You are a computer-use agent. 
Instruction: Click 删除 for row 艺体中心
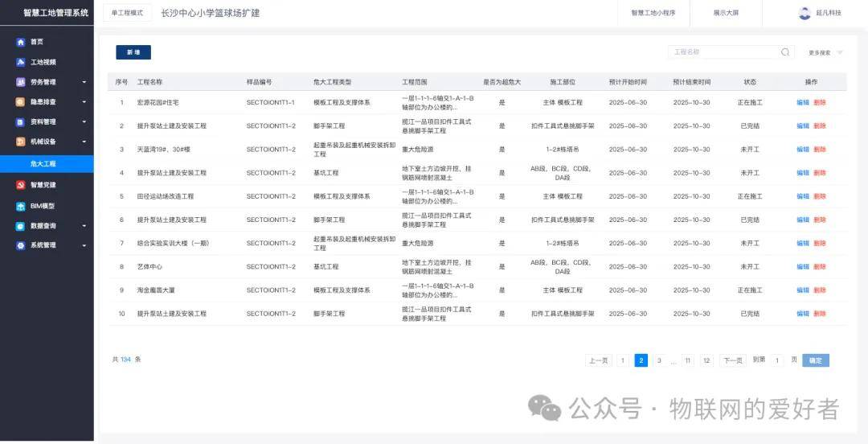click(x=820, y=266)
